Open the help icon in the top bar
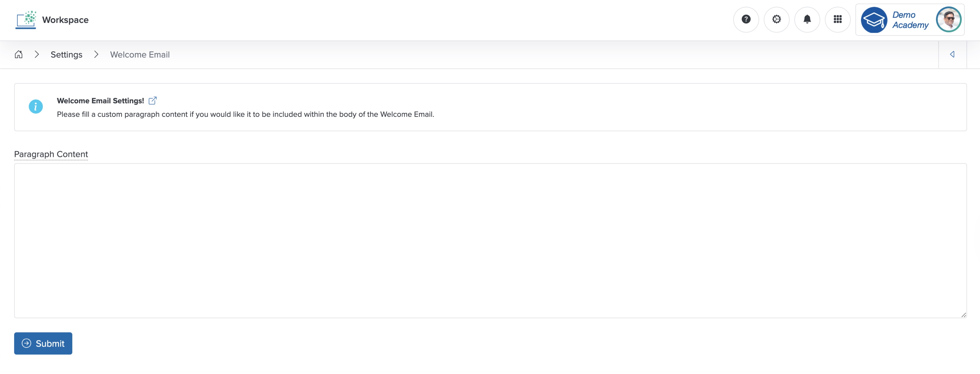The height and width of the screenshot is (374, 980). (747, 19)
